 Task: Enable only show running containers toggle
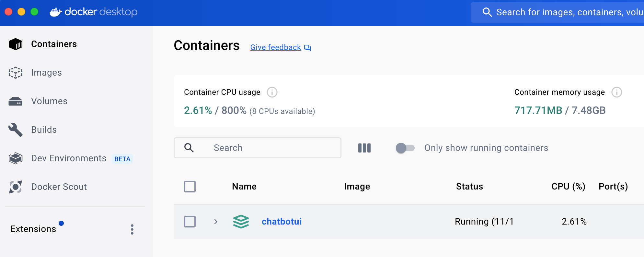[405, 148]
